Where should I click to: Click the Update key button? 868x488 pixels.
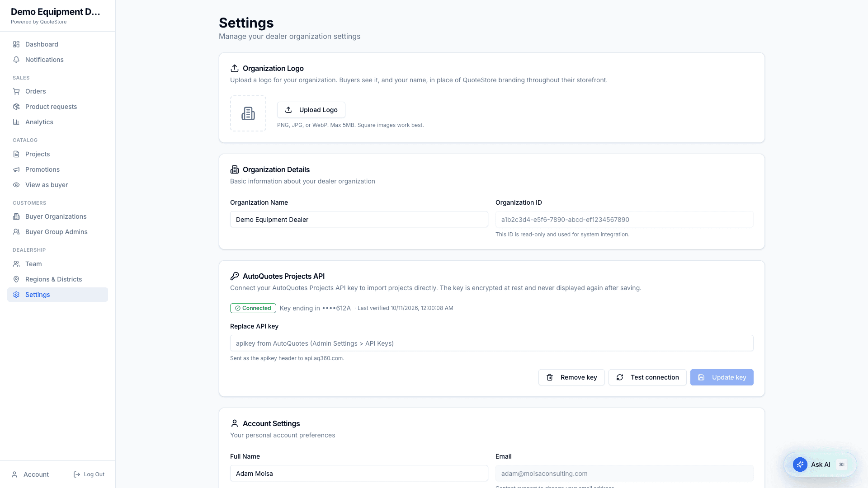tap(722, 377)
